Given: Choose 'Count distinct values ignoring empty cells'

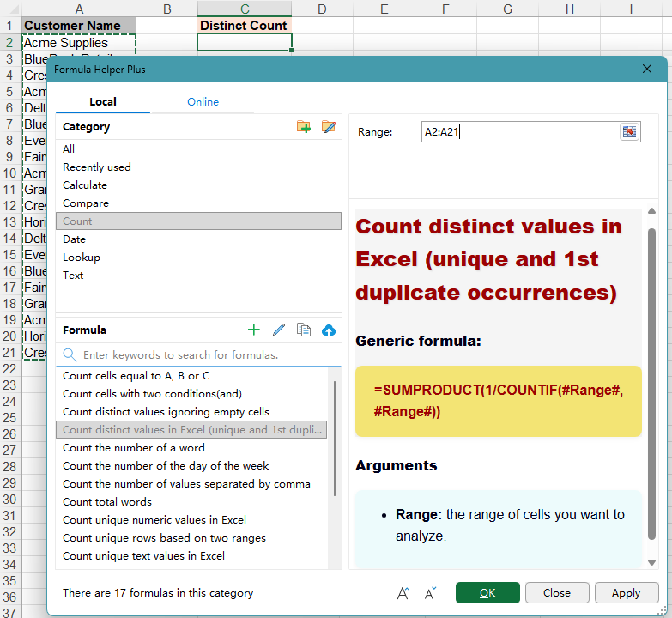Looking at the screenshot, I should pyautogui.click(x=191, y=412).
